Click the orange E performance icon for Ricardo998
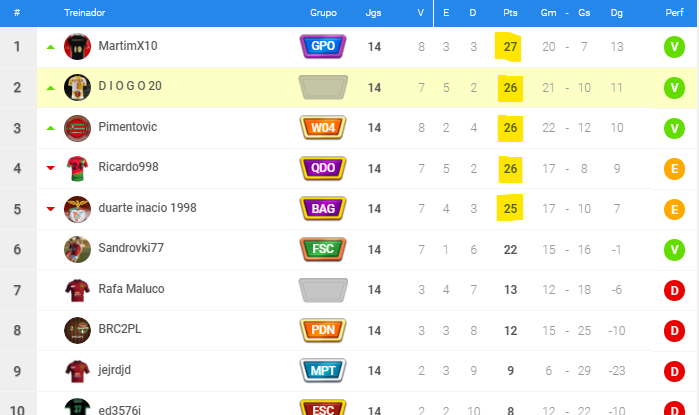 (x=674, y=169)
